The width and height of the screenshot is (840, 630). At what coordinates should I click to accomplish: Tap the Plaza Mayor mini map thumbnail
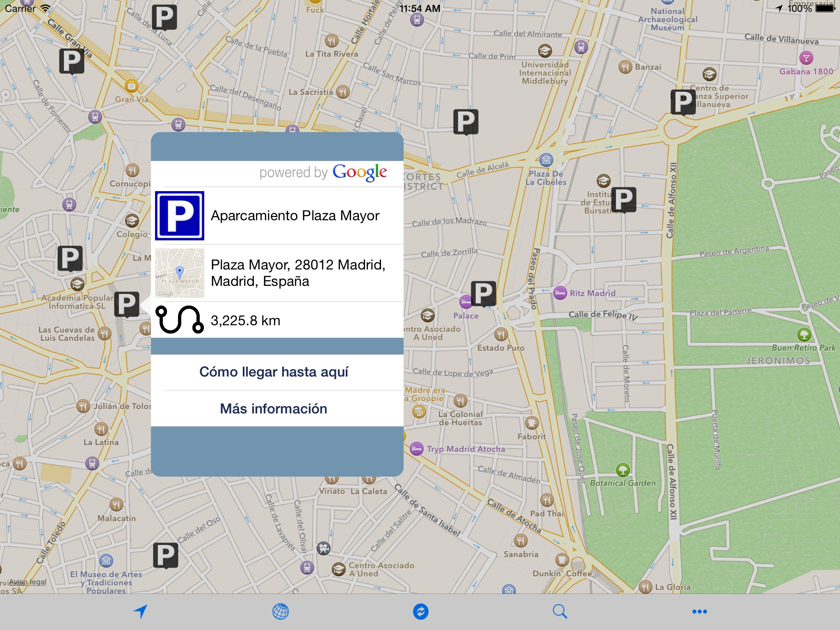click(x=180, y=273)
